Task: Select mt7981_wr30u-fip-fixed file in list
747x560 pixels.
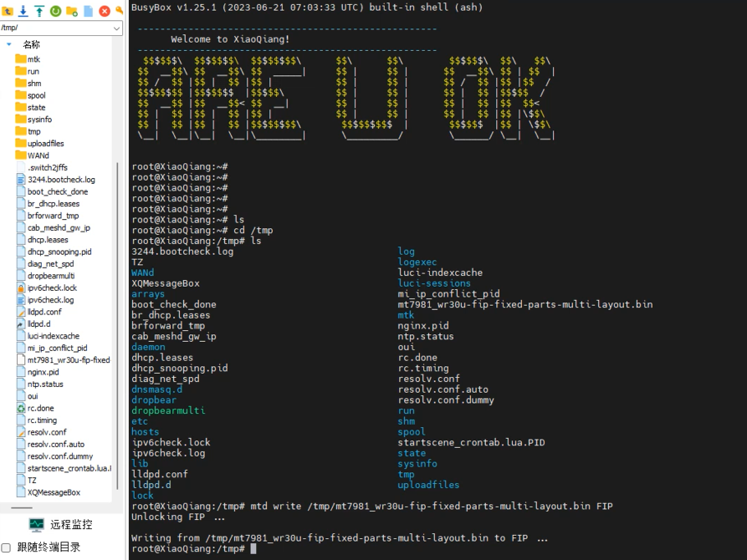Action: click(69, 360)
